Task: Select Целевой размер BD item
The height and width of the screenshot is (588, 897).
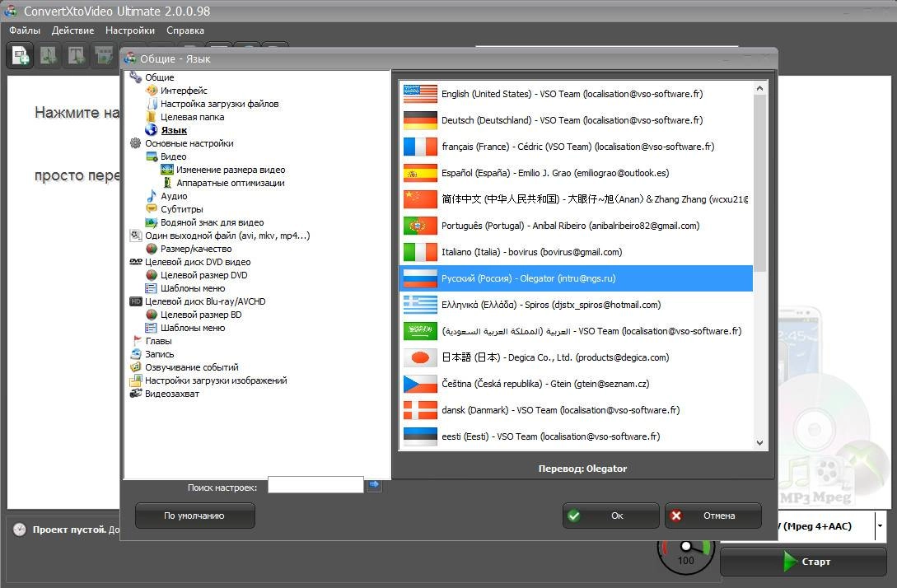Action: tap(201, 314)
